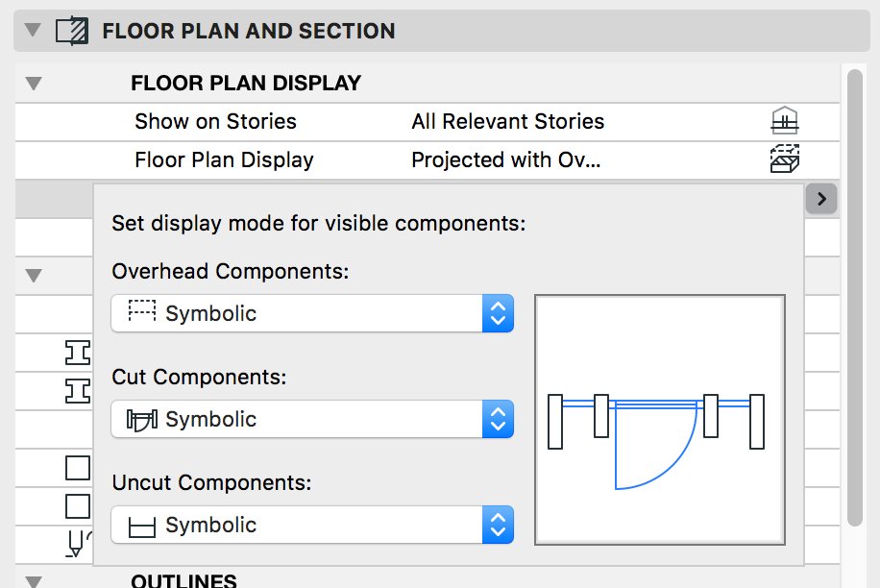Click the vertical scrollbar on the right
The width and height of the screenshot is (880, 588).
point(855,298)
